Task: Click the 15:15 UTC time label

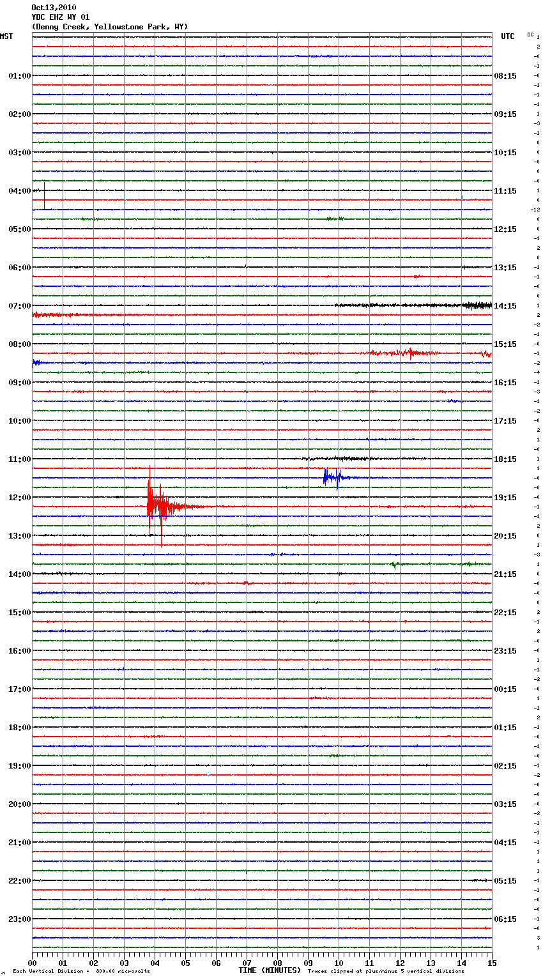Action: [x=505, y=344]
